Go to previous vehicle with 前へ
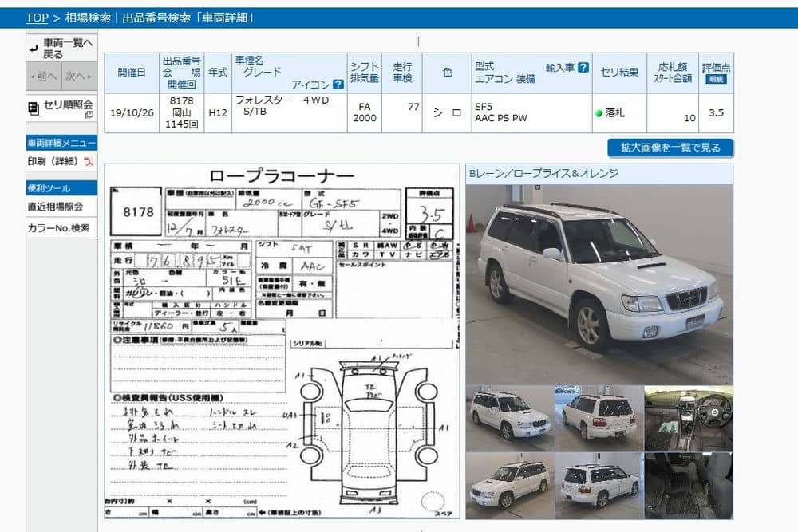The width and height of the screenshot is (798, 532). pos(43,77)
